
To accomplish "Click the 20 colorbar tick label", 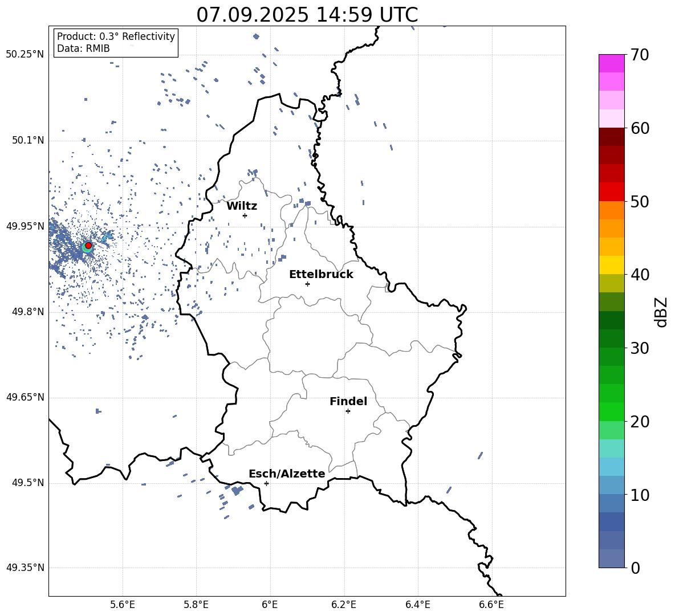I will click(640, 422).
